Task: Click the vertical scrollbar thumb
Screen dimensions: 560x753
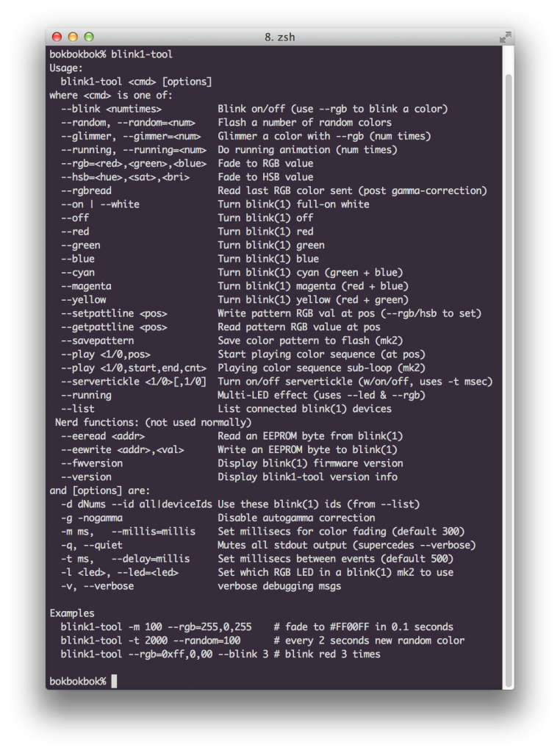Action: pos(508,381)
